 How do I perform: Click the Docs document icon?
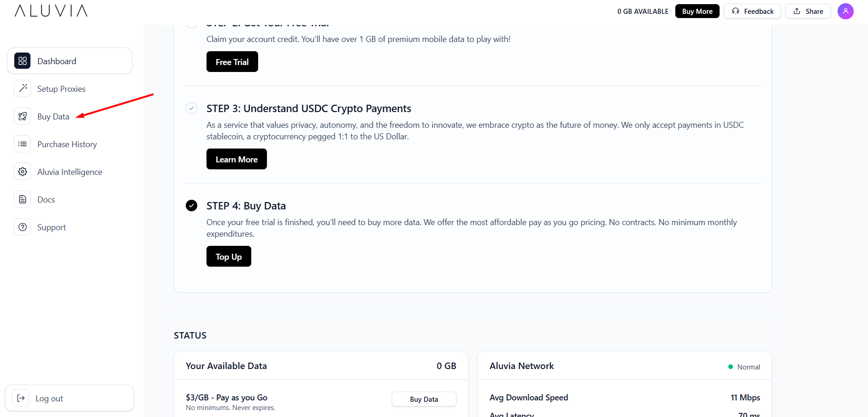pos(22,199)
